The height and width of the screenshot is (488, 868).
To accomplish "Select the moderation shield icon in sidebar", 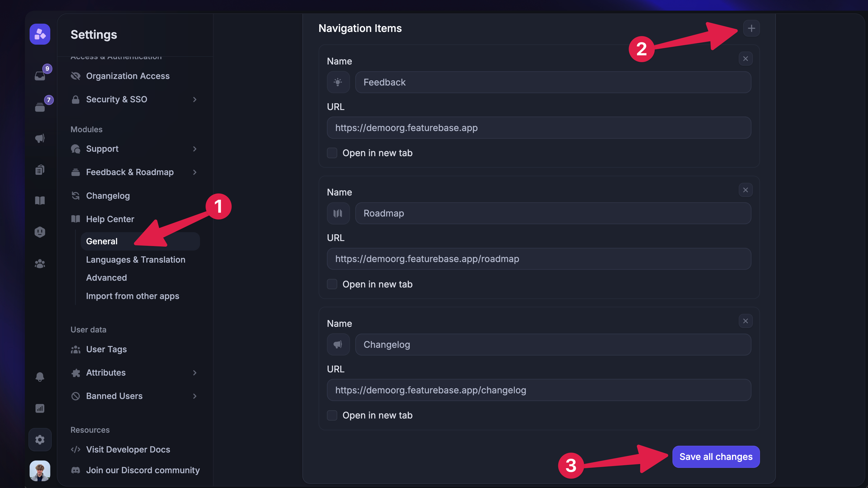I will click(x=40, y=232).
